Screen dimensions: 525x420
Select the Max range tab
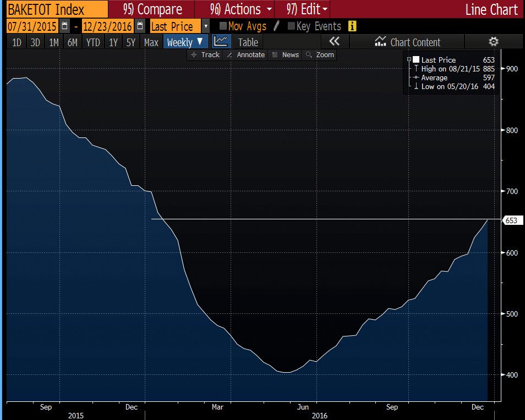tap(151, 42)
